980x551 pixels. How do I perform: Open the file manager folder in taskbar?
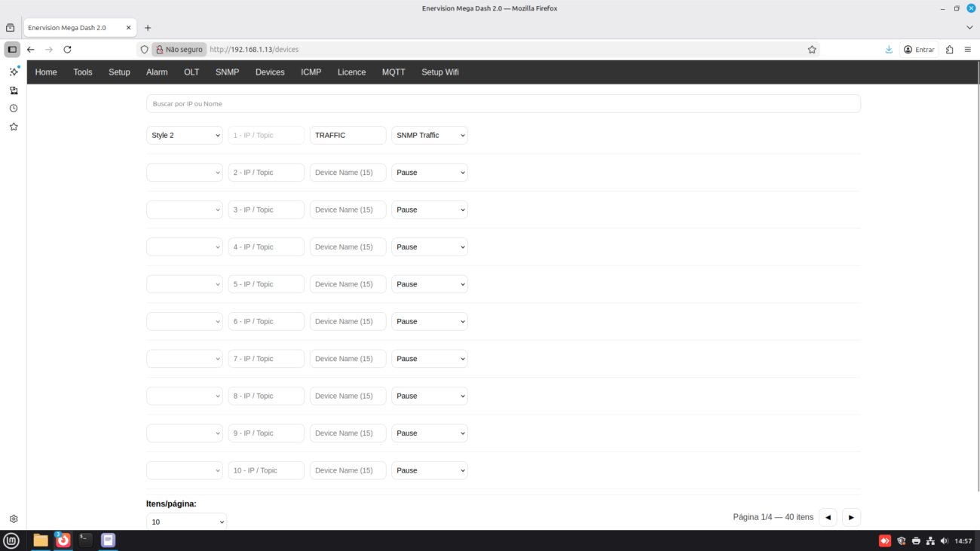(x=41, y=540)
